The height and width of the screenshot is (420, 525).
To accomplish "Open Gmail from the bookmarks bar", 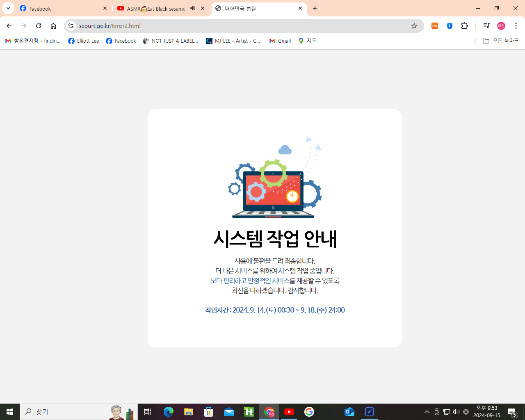I will 280,41.
